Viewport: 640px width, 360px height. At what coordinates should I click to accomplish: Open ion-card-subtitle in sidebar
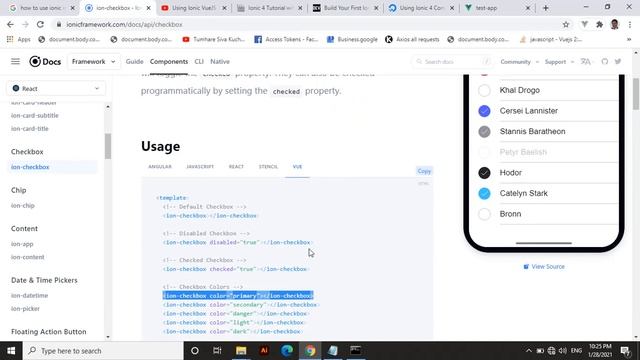tap(35, 116)
